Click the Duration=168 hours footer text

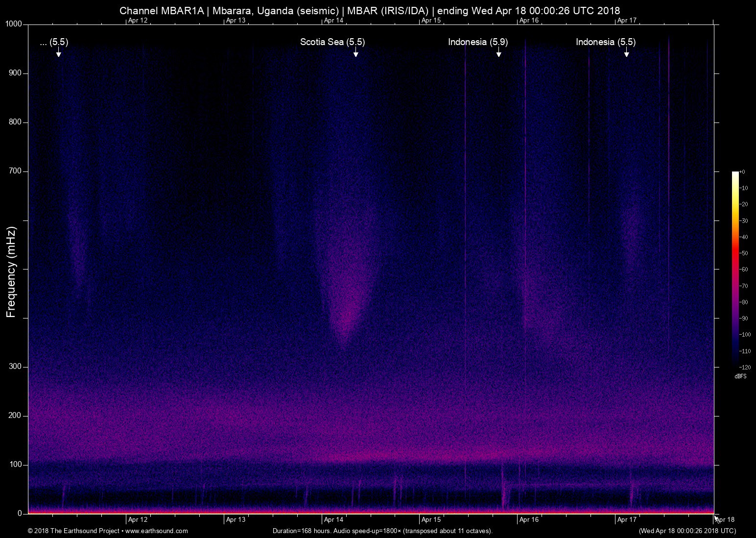coord(382,531)
